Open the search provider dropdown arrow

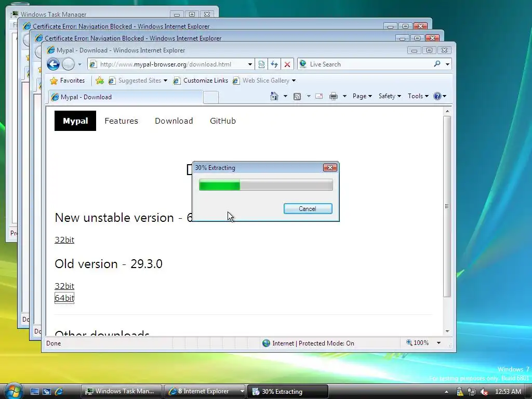coord(447,64)
